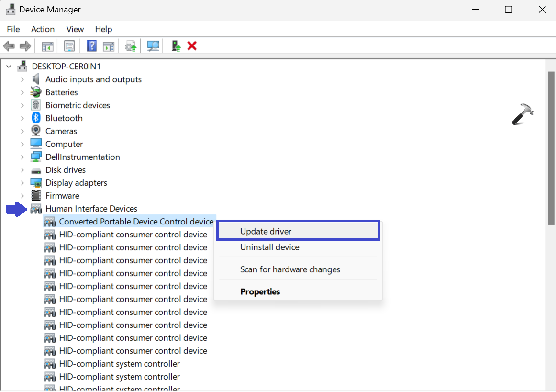Click the vertical scrollbar thumb
The width and height of the screenshot is (556, 392).
(551, 148)
